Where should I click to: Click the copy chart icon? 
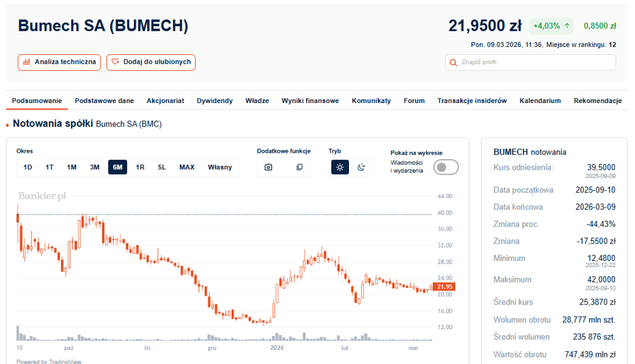(x=299, y=167)
